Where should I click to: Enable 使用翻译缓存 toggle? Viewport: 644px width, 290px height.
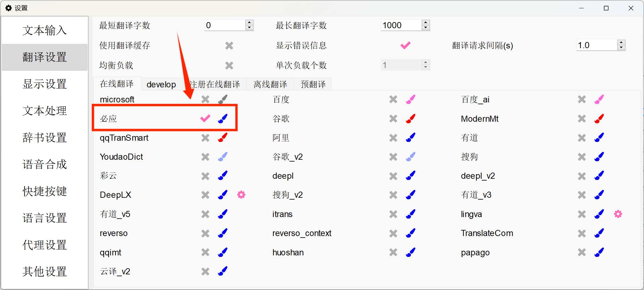click(x=229, y=46)
